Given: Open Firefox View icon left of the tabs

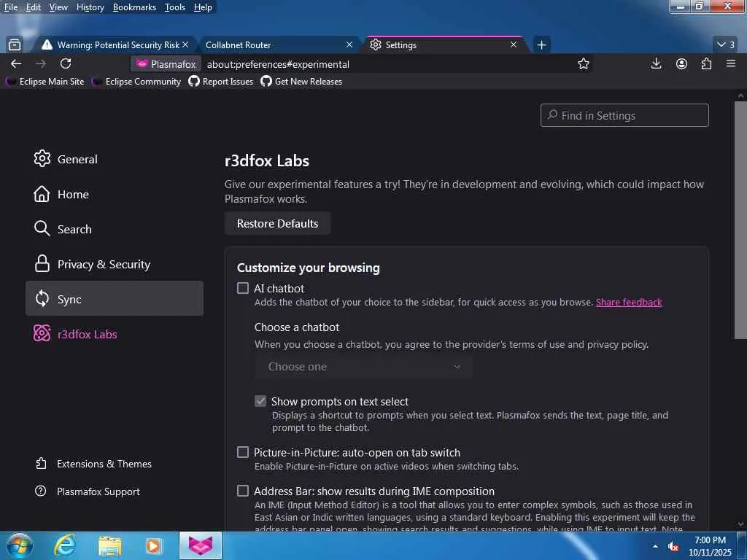Looking at the screenshot, I should pos(15,44).
